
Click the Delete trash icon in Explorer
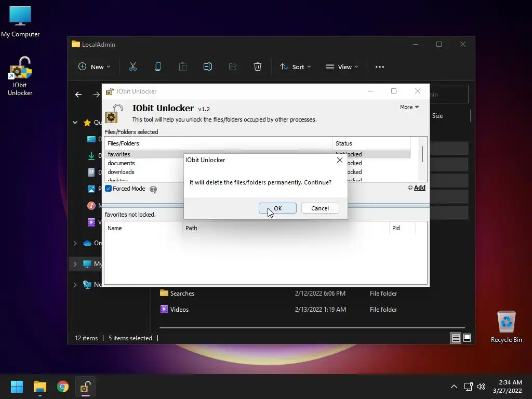point(258,67)
